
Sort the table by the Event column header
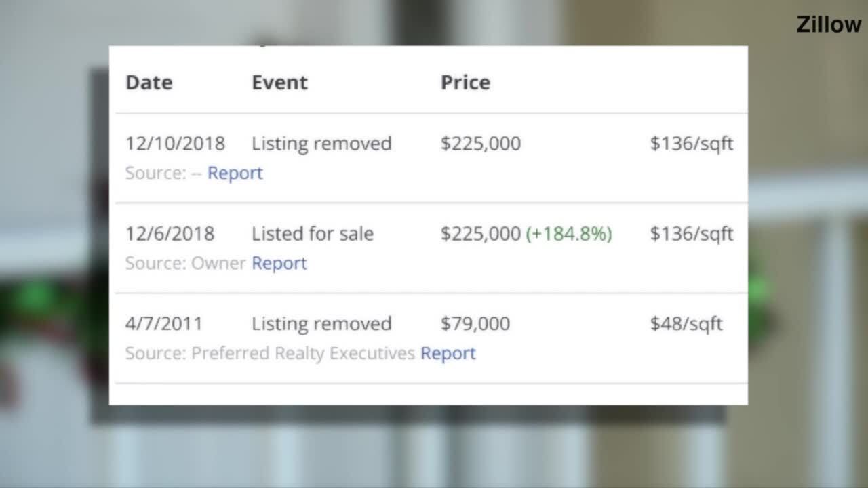pyautogui.click(x=279, y=82)
